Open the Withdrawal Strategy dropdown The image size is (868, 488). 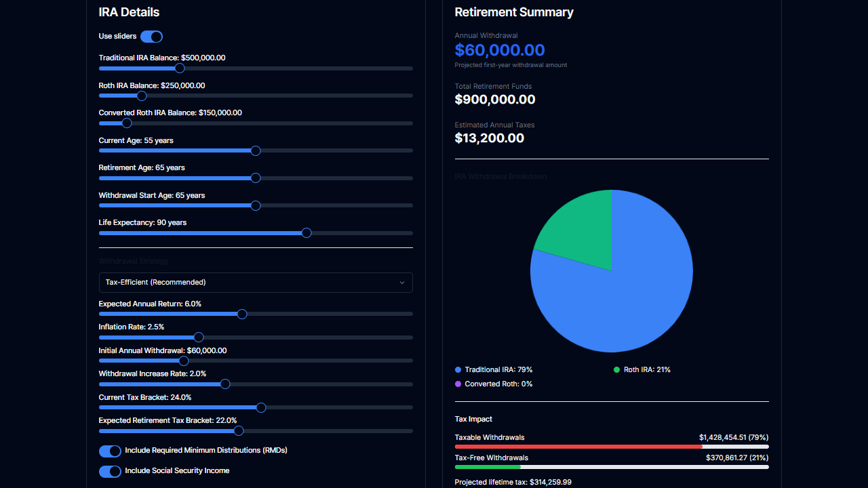[256, 283]
